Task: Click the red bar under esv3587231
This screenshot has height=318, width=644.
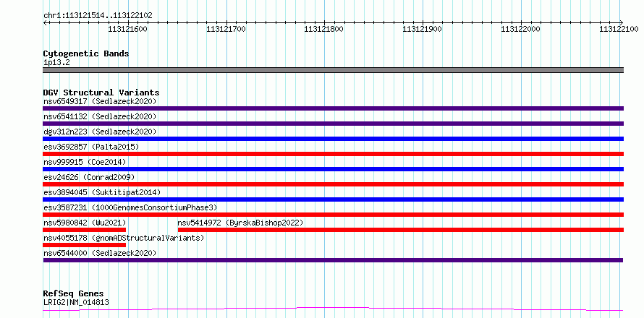Action: [334, 215]
